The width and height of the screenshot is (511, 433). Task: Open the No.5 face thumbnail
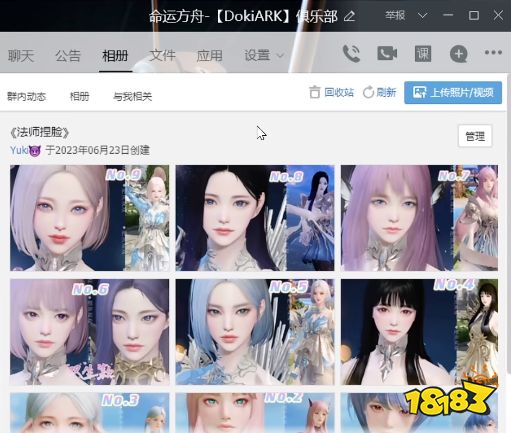[255, 332]
